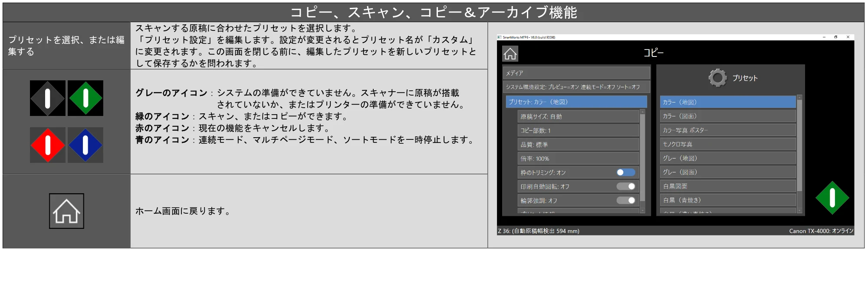
Task: Click the コピー、スキャン、コピー&アーカイブ機能 heading
Action: (434, 12)
